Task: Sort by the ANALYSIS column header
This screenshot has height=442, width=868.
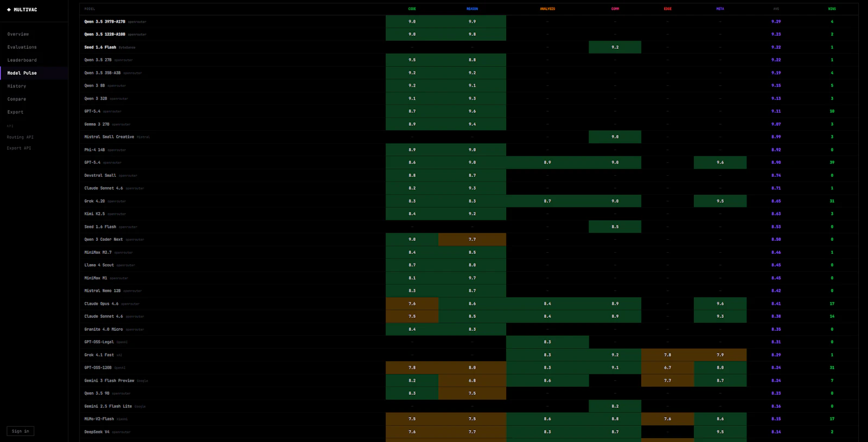Action: (547, 9)
